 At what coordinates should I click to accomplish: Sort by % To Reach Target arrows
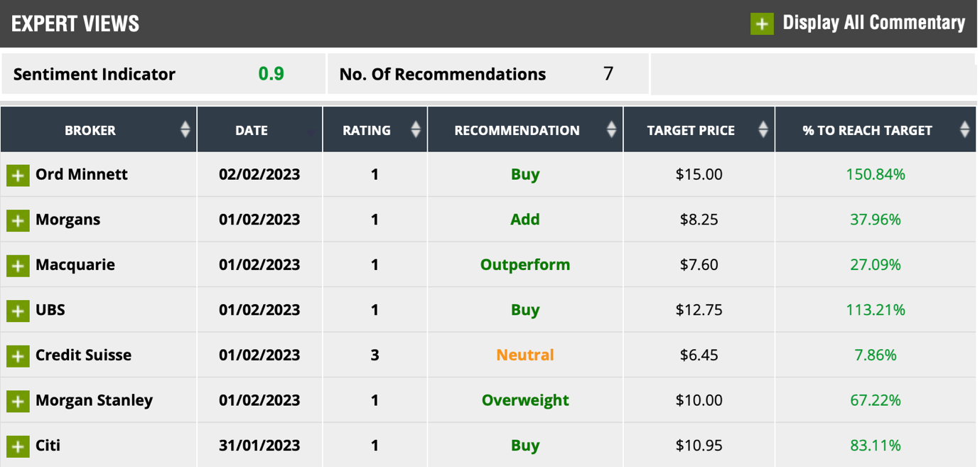click(964, 129)
